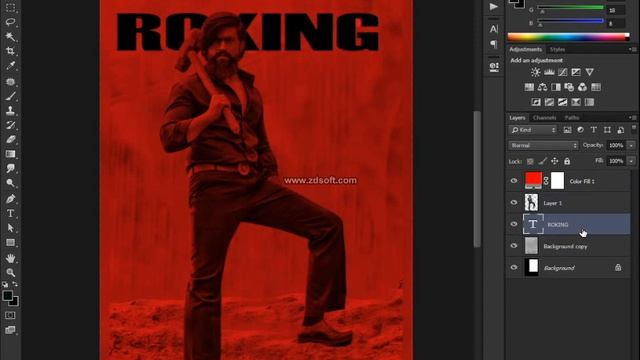Swap foreground and background colors

(x=15, y=284)
